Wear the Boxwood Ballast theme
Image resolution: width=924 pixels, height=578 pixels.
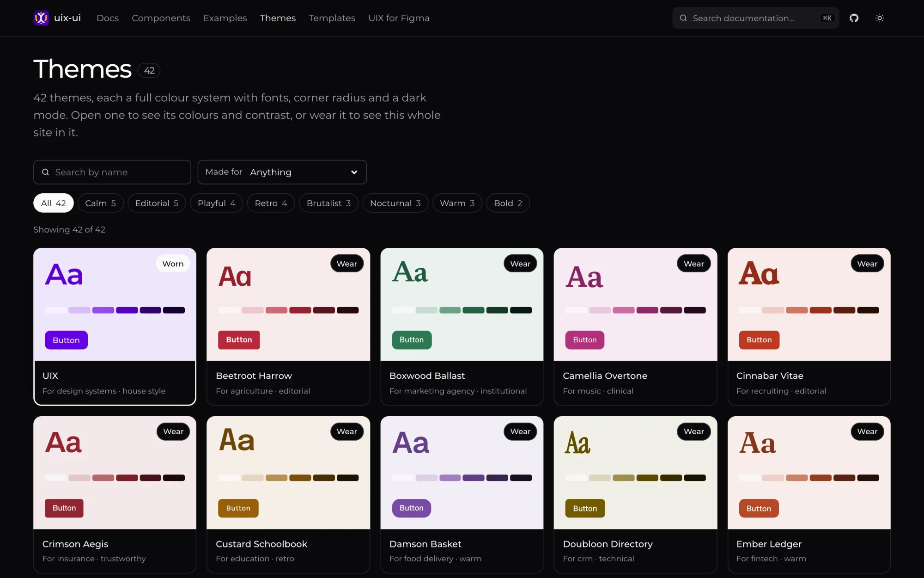(x=520, y=264)
